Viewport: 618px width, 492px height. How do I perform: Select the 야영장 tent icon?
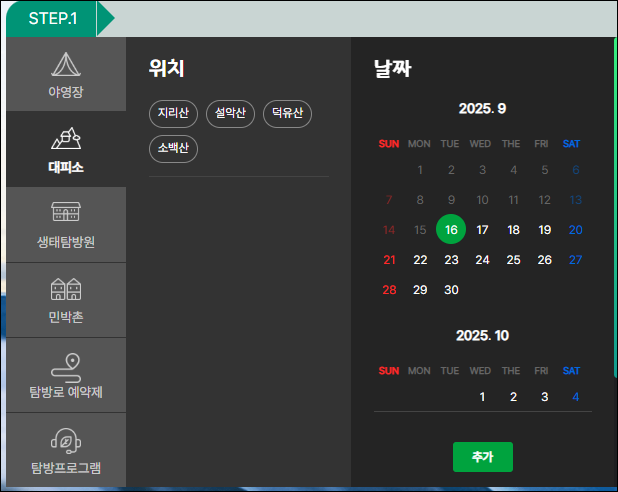pyautogui.click(x=66, y=64)
